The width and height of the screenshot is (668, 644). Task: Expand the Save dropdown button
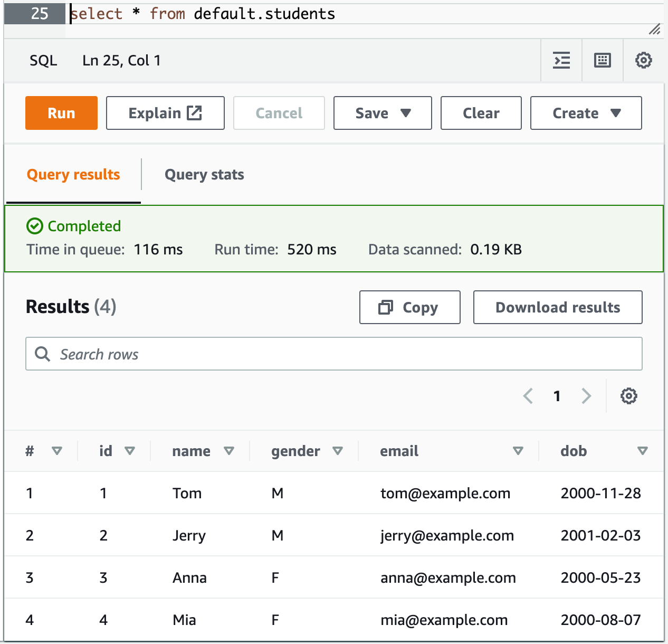pos(383,113)
